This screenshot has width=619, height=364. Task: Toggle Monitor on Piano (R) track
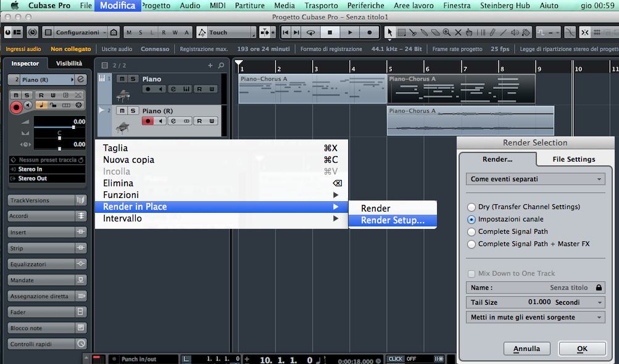coord(160,121)
